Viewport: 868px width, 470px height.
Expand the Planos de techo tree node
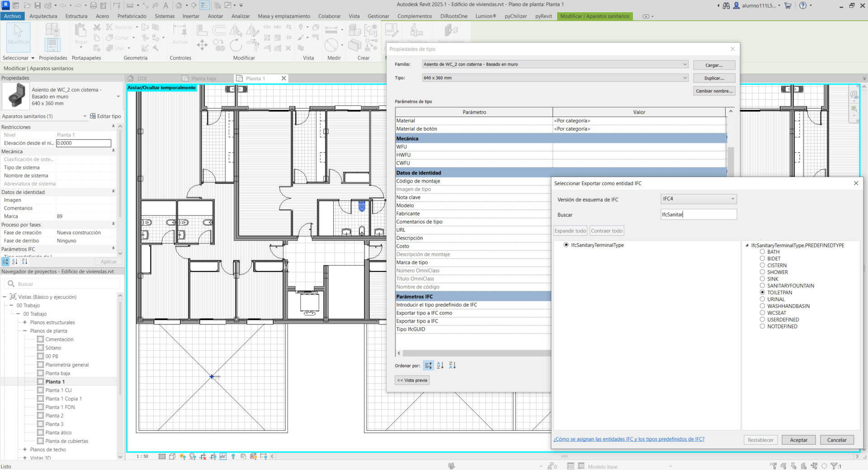[25, 450]
